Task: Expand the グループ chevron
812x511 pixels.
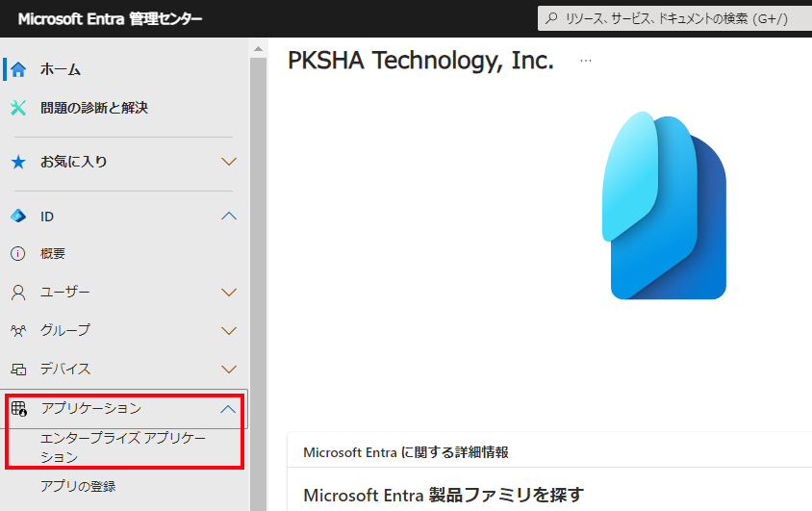Action: (229, 331)
